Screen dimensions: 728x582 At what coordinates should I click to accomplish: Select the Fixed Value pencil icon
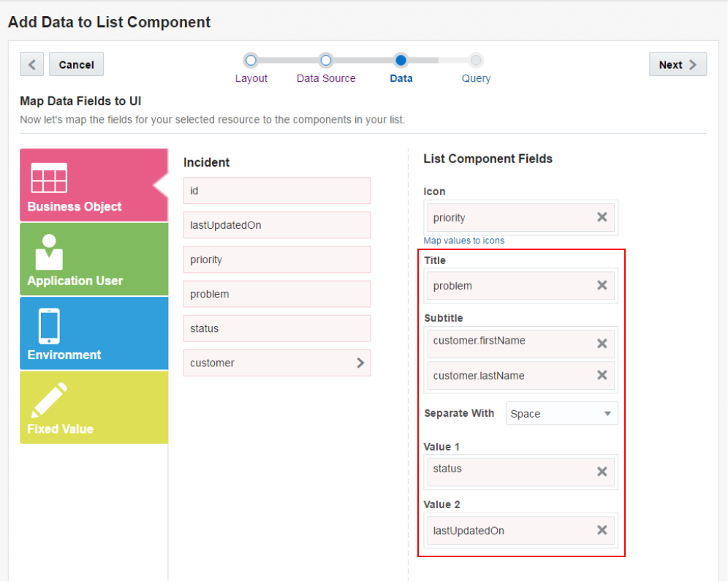[49, 400]
